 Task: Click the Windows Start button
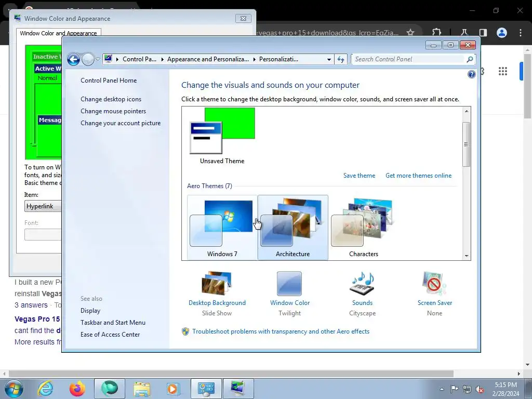(14, 389)
